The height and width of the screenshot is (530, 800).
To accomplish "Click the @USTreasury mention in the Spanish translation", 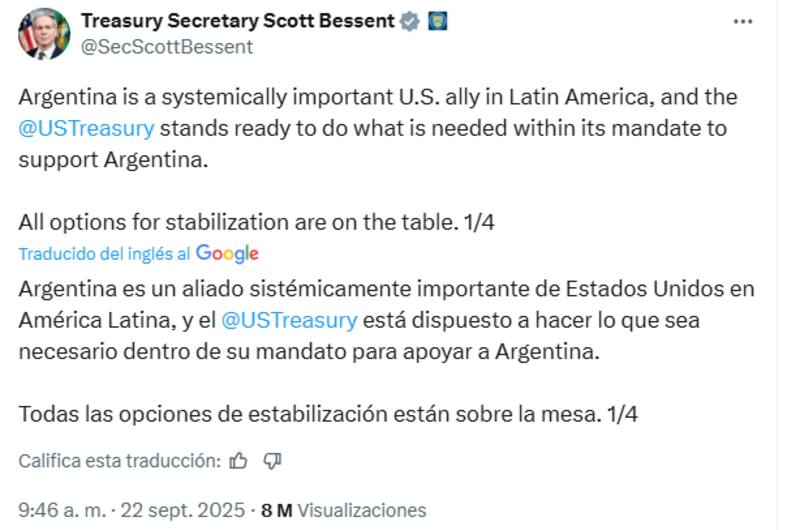I will [288, 321].
